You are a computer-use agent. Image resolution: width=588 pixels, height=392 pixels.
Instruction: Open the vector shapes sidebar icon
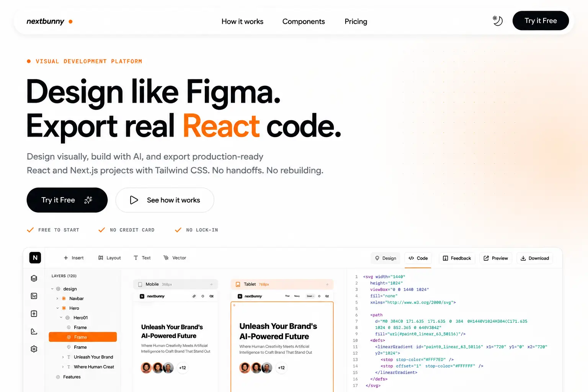[34, 332]
